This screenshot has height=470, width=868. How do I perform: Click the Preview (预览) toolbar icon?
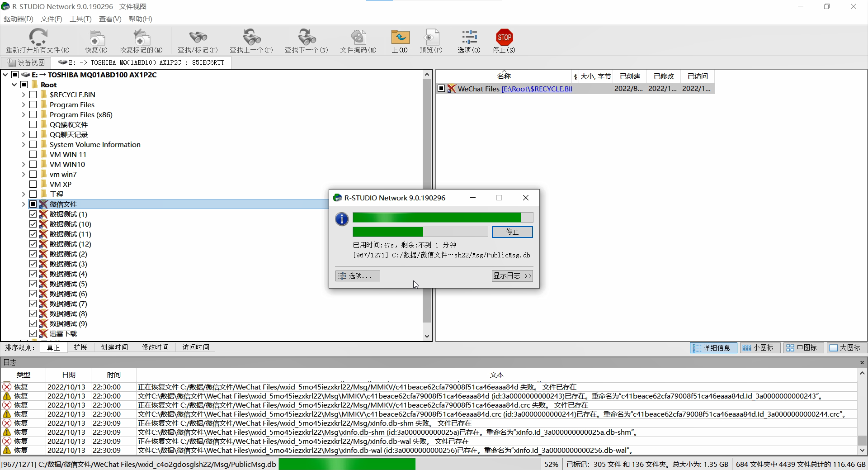tap(431, 37)
